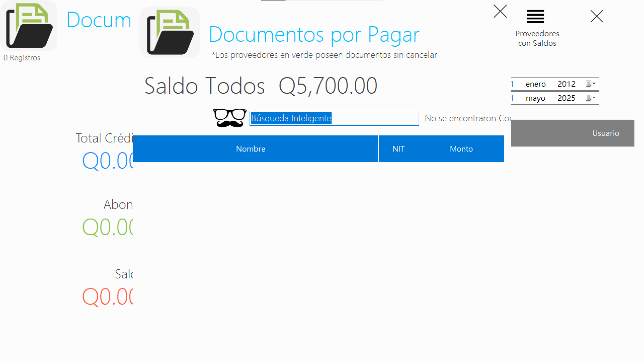Select the Proveedores con Saldos menu item

tap(537, 38)
